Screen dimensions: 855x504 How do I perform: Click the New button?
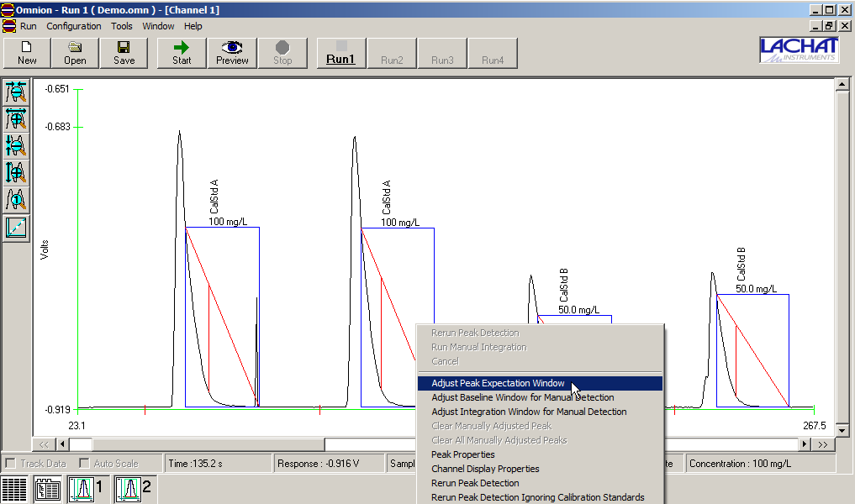pyautogui.click(x=25, y=53)
